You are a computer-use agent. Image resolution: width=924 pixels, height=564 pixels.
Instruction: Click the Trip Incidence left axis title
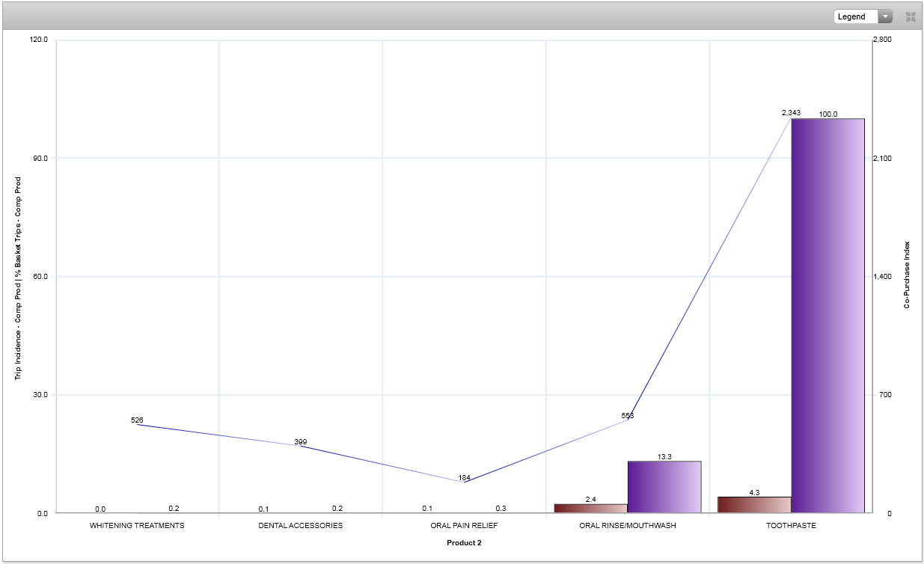click(x=19, y=278)
